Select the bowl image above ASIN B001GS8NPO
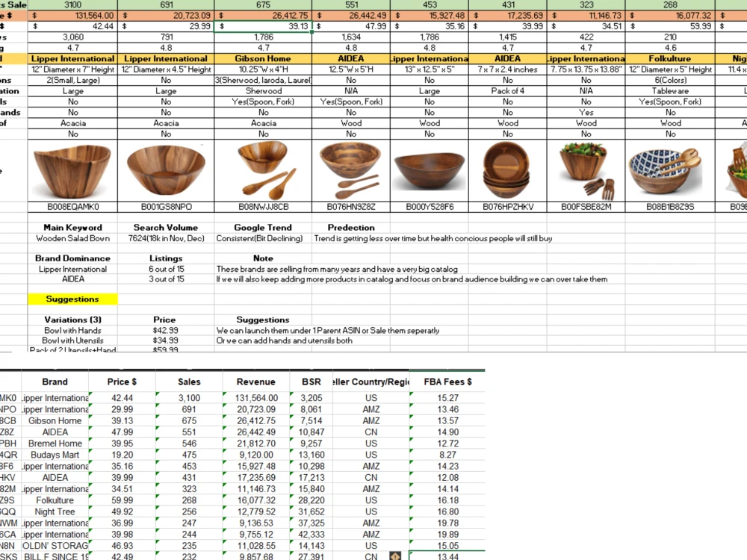The width and height of the screenshot is (747, 560). coord(166,170)
